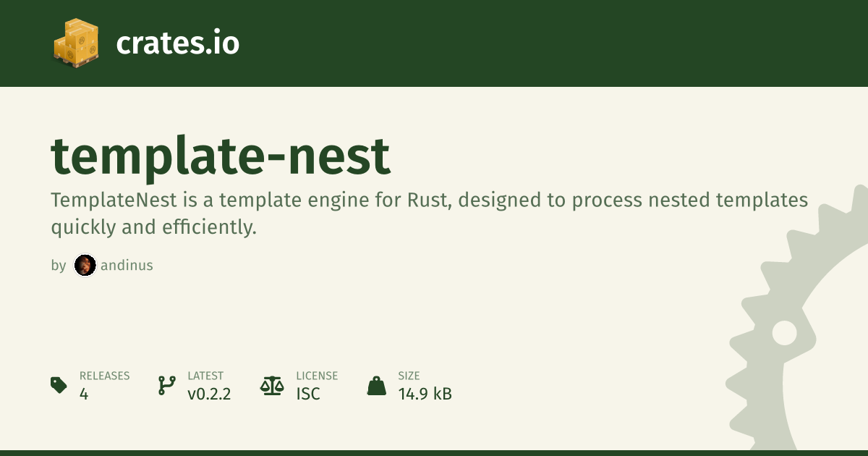This screenshot has height=456, width=868.
Task: Select the ISC license value
Action: (x=308, y=394)
